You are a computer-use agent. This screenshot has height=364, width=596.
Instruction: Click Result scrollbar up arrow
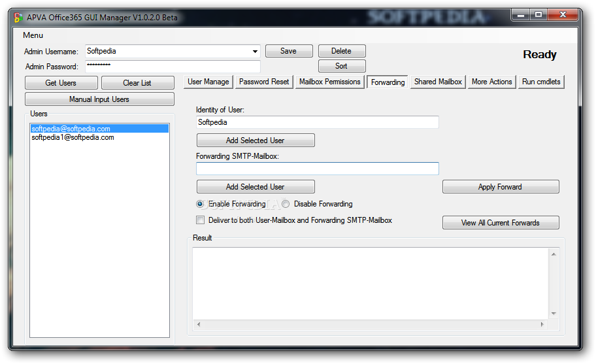554,254
